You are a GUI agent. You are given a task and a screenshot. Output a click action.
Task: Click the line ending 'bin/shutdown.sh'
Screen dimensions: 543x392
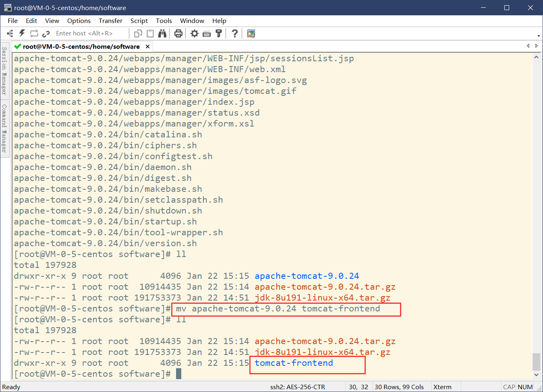pyautogui.click(x=108, y=211)
